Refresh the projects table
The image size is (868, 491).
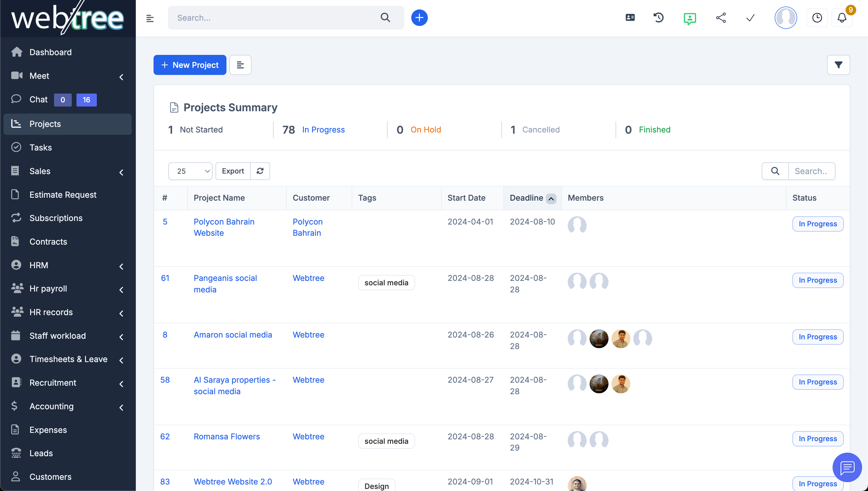[260, 171]
